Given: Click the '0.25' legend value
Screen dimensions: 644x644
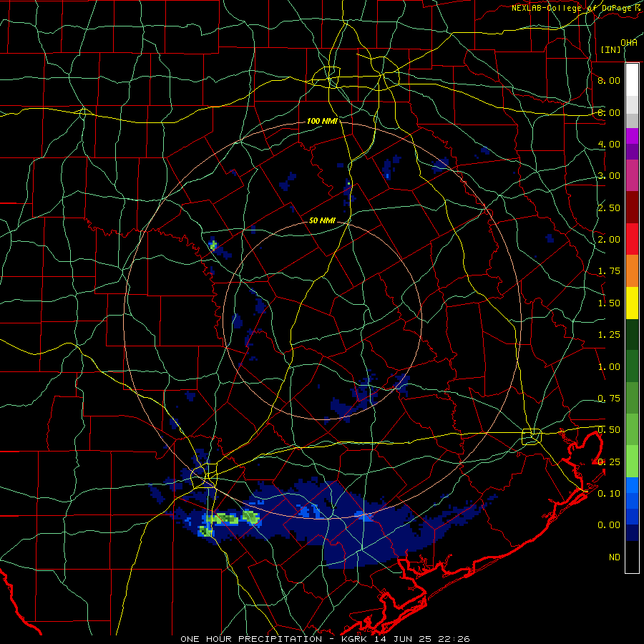Looking at the screenshot, I should [x=609, y=462].
